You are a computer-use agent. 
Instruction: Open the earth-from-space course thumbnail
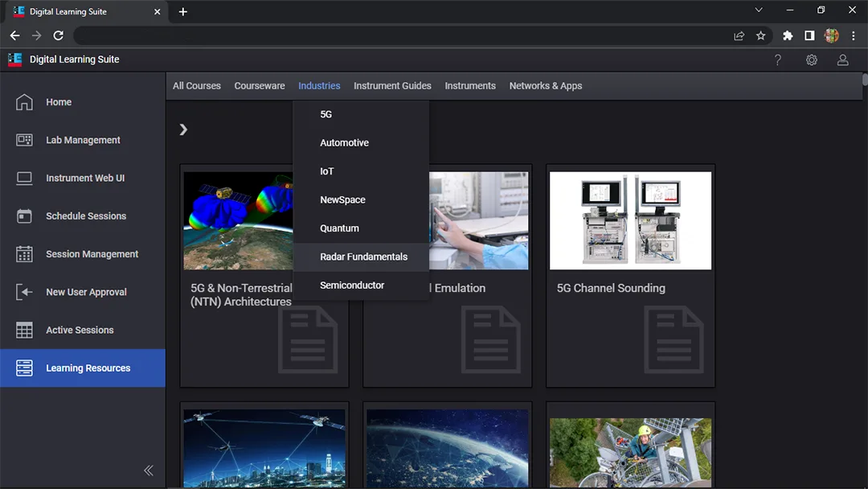[448, 449]
